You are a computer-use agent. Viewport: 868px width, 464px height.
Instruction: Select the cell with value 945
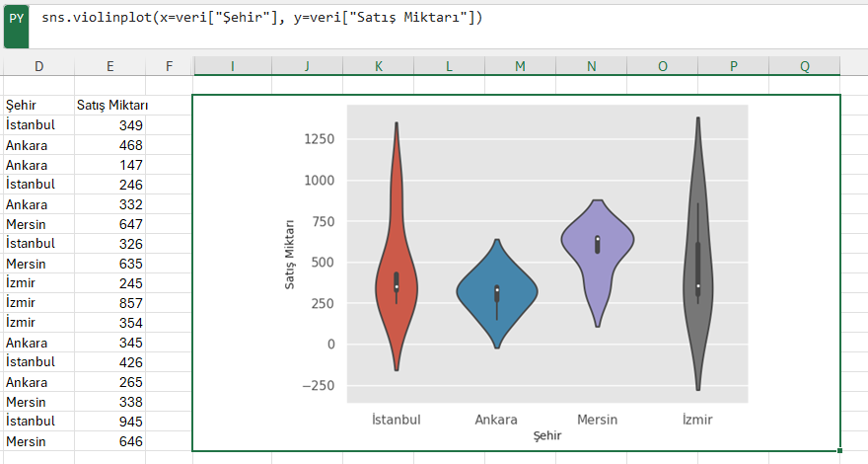tap(109, 422)
